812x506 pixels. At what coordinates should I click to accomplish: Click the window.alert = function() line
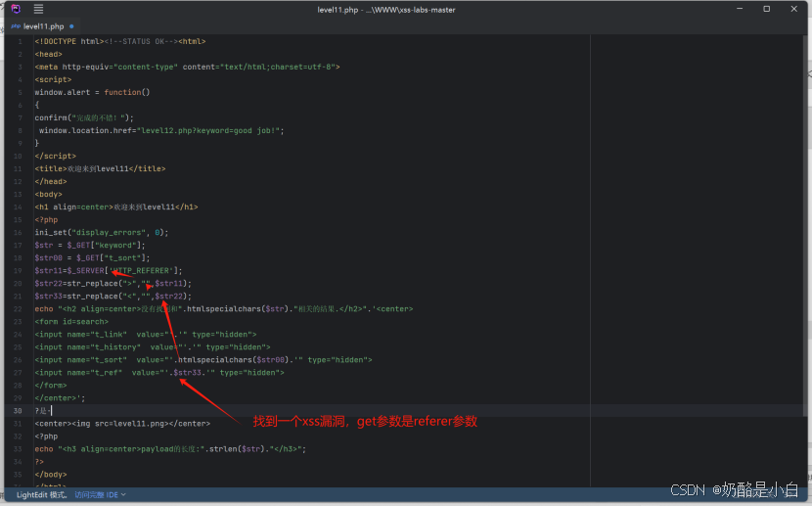click(x=92, y=92)
